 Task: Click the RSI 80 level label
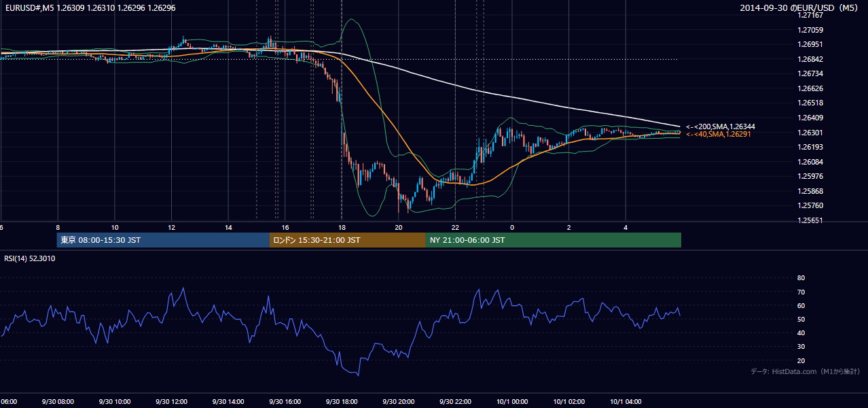[x=801, y=278]
